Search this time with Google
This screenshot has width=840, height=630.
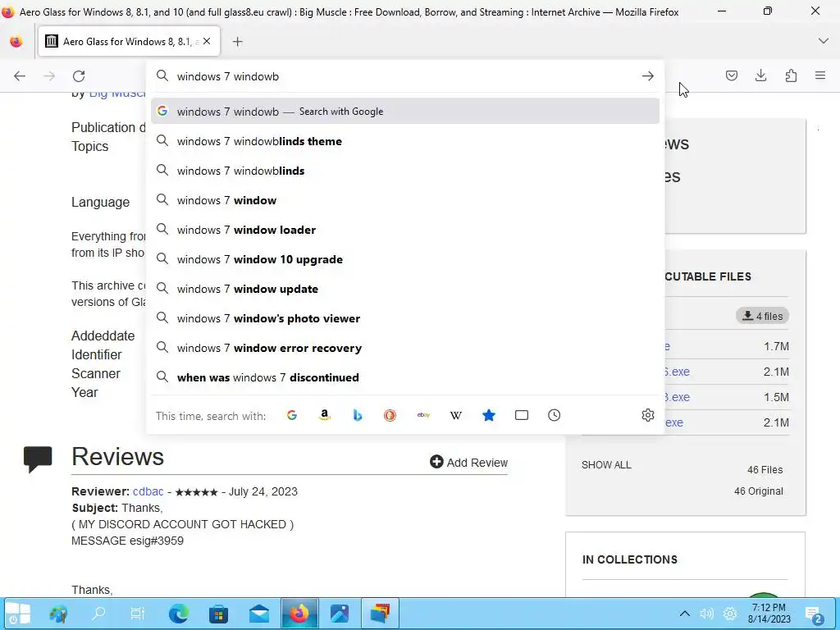[291, 415]
